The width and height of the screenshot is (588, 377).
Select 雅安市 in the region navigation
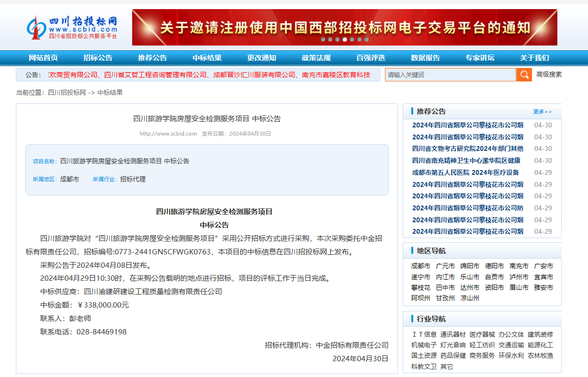pyautogui.click(x=543, y=287)
